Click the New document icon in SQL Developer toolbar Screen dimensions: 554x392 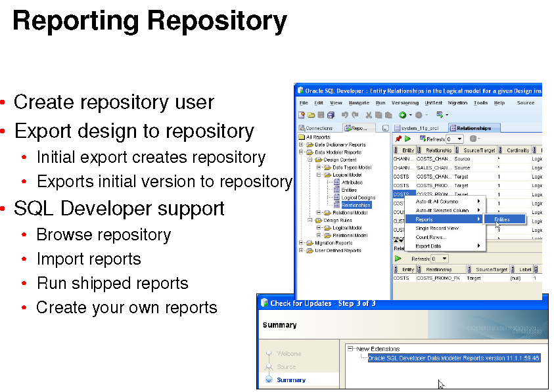[302, 115]
